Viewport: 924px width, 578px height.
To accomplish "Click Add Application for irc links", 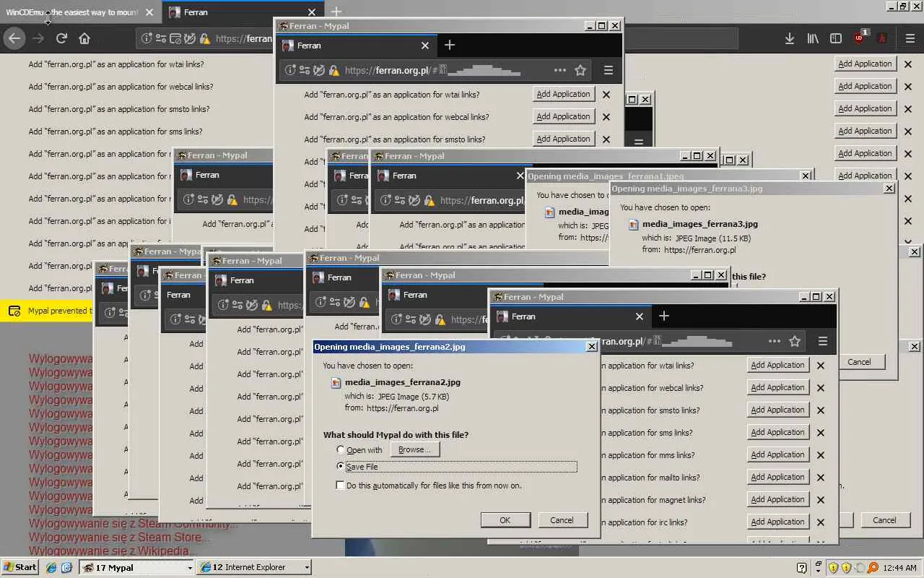I will (777, 522).
